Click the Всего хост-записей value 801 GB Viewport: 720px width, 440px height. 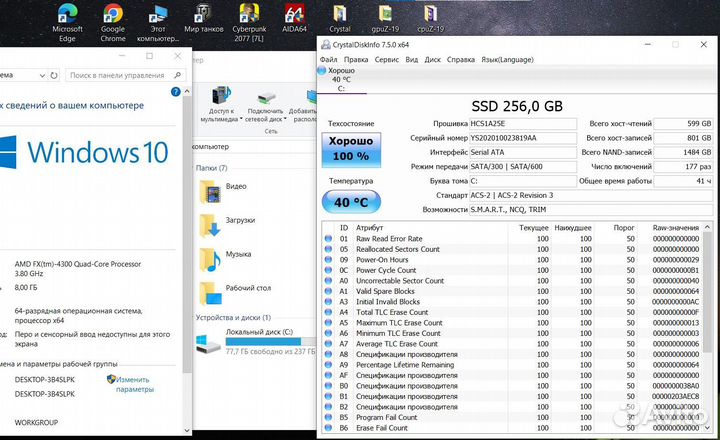(x=683, y=138)
